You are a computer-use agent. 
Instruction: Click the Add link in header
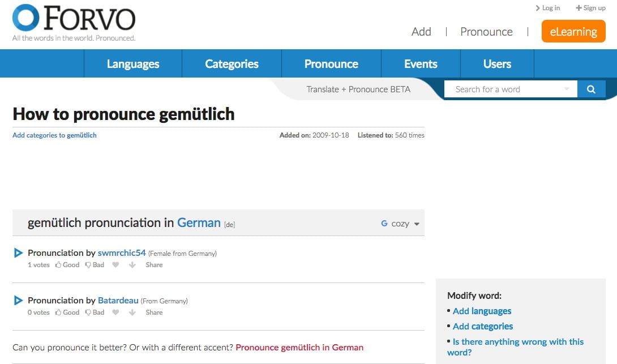coord(421,32)
